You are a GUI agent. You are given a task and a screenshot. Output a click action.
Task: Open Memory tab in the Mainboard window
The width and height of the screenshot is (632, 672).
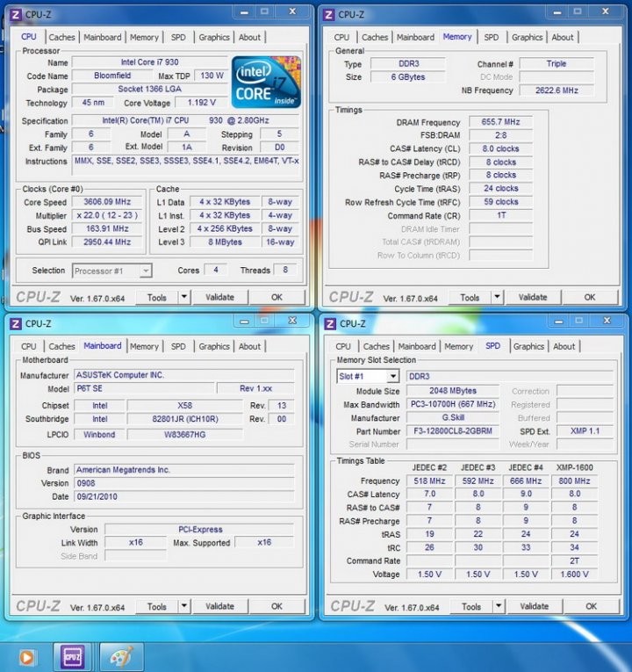[144, 346]
